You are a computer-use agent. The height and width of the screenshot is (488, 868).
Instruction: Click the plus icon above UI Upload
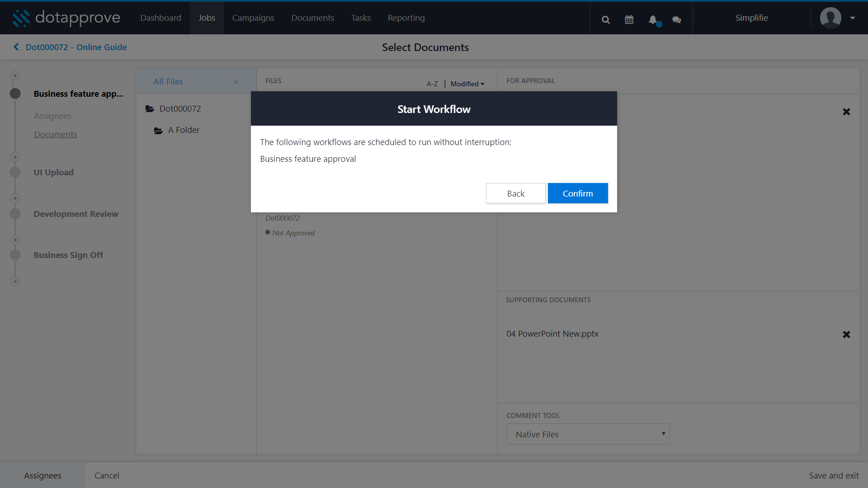[15, 157]
